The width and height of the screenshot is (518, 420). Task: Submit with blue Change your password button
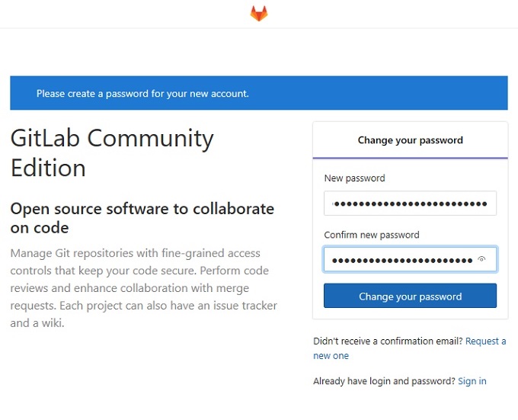click(x=410, y=296)
